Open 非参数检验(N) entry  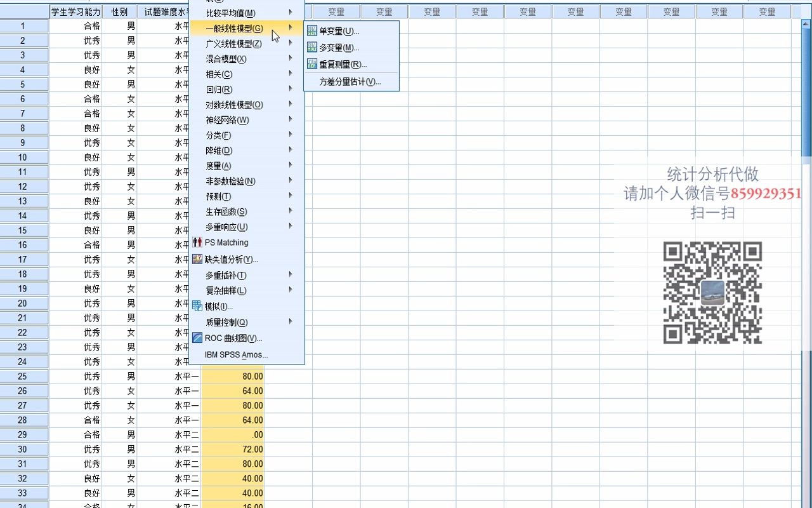247,181
